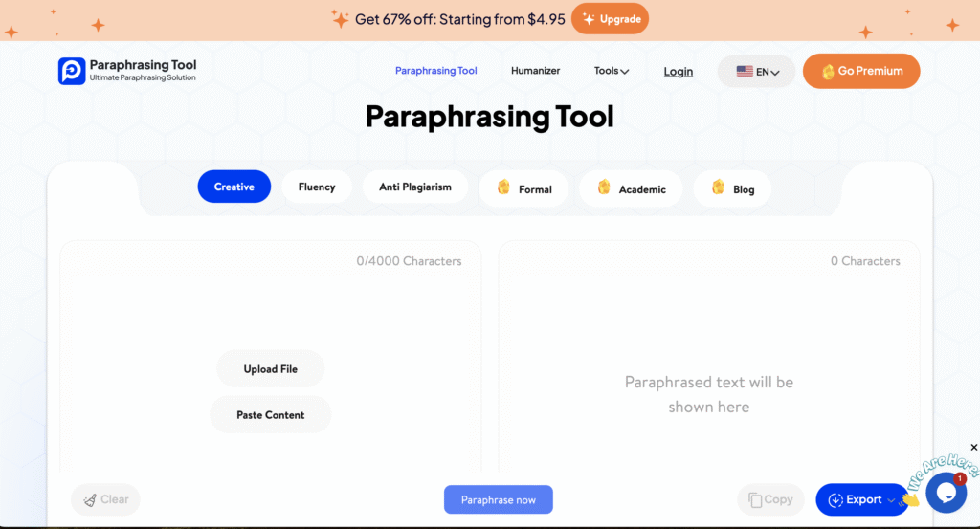
Task: Click the broom icon on Clear
Action: (x=90, y=499)
